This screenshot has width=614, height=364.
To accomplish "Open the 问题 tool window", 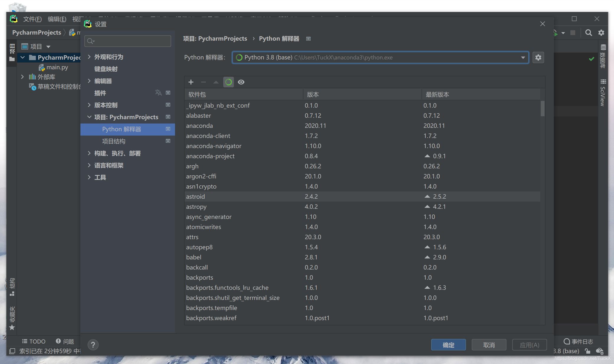I will [65, 341].
